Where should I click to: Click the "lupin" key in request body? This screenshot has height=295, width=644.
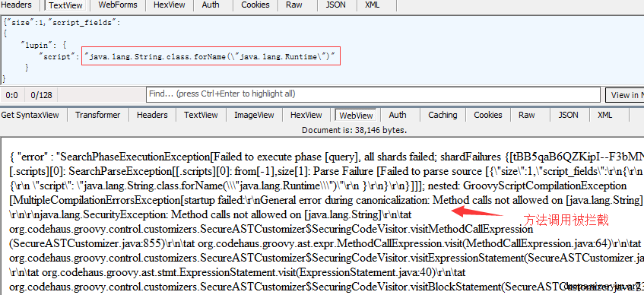point(40,45)
